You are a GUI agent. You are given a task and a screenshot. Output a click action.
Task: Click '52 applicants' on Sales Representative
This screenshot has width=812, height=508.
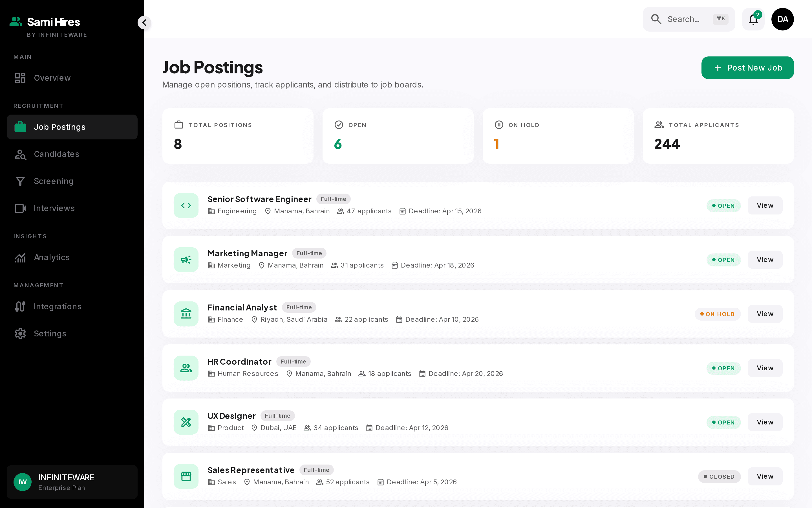(348, 482)
